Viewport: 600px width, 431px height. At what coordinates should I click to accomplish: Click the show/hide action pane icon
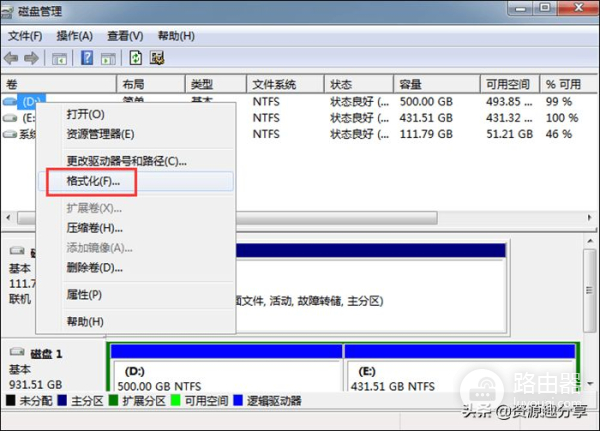108,59
